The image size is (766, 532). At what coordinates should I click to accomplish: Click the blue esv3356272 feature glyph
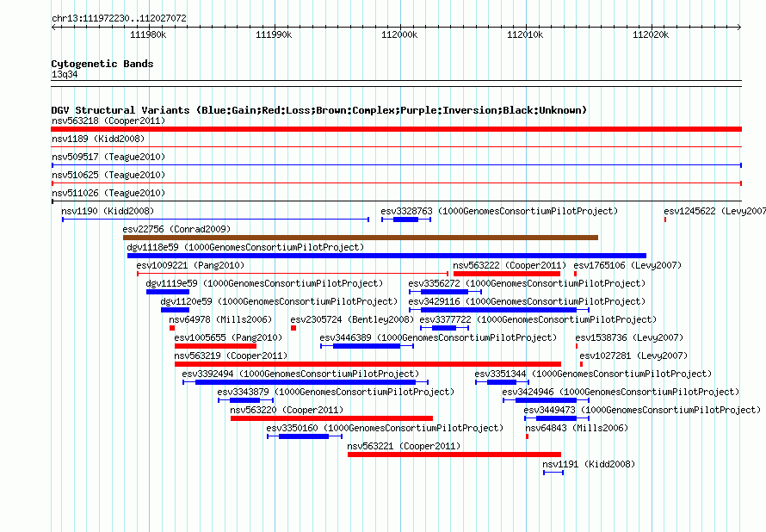[446, 292]
